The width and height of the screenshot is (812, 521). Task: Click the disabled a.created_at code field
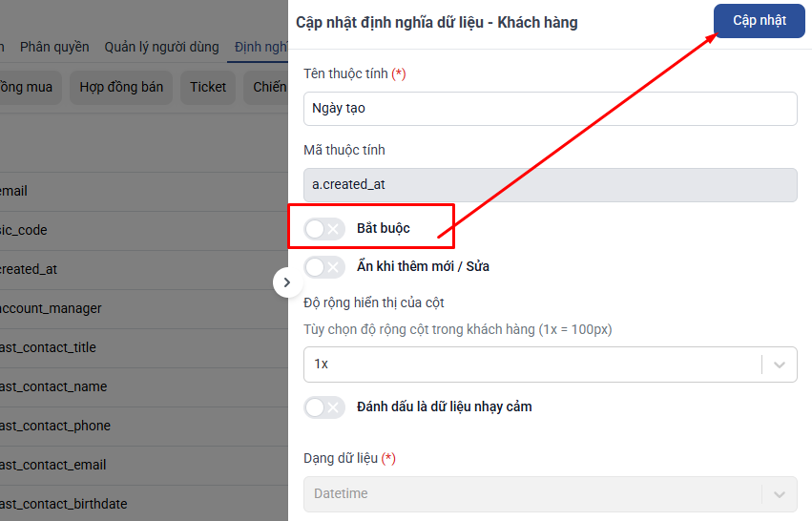pos(550,185)
